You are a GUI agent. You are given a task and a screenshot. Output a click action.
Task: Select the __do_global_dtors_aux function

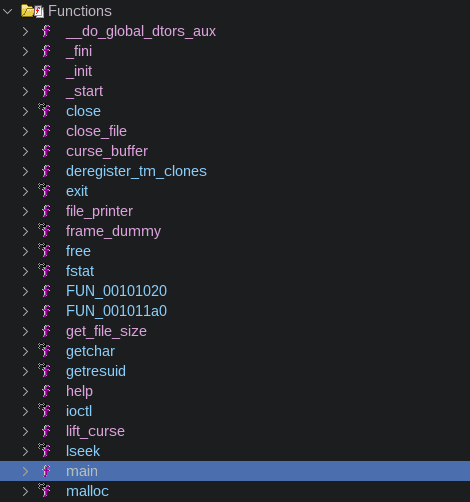(141, 31)
